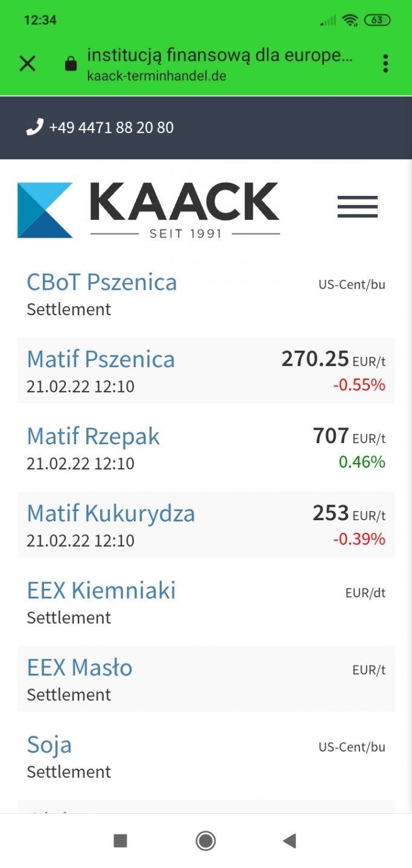Tap the phone handset icon
This screenshot has width=412, height=868.
click(34, 127)
